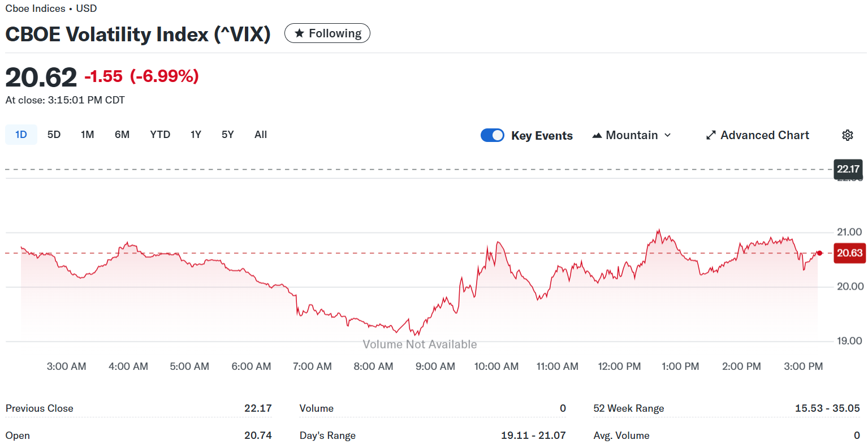868x444 pixels.
Task: Click the CBOE Volatility Index (^VIX) title
Action: click(x=138, y=34)
